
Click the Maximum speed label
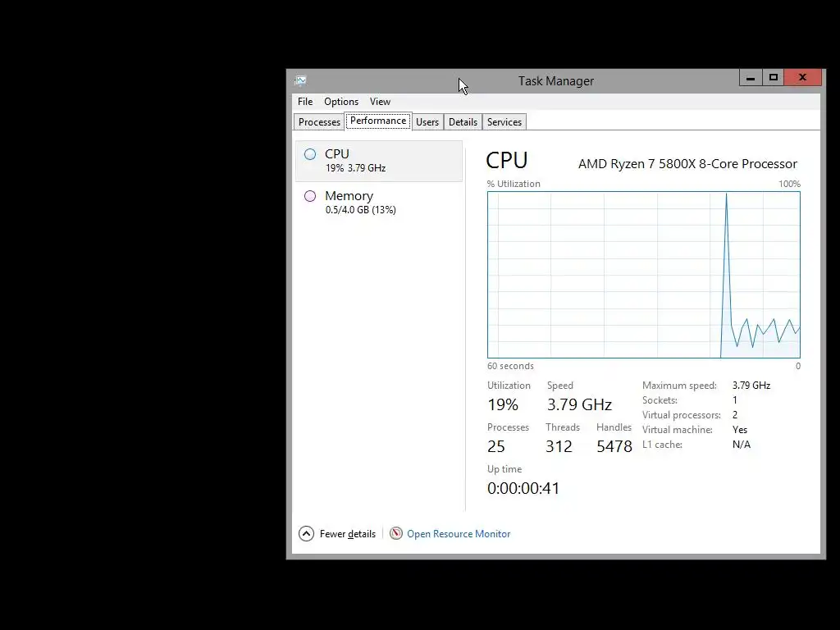[x=679, y=386]
